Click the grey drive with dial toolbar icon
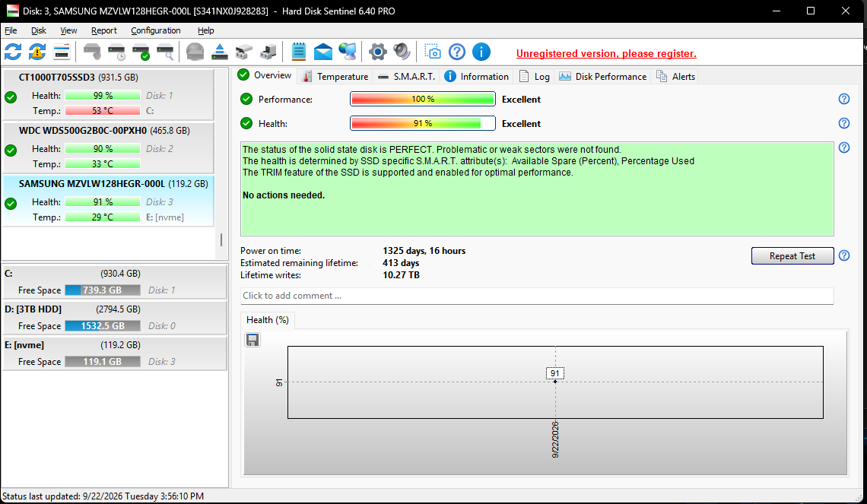This screenshot has width=867, height=504. pyautogui.click(x=92, y=52)
